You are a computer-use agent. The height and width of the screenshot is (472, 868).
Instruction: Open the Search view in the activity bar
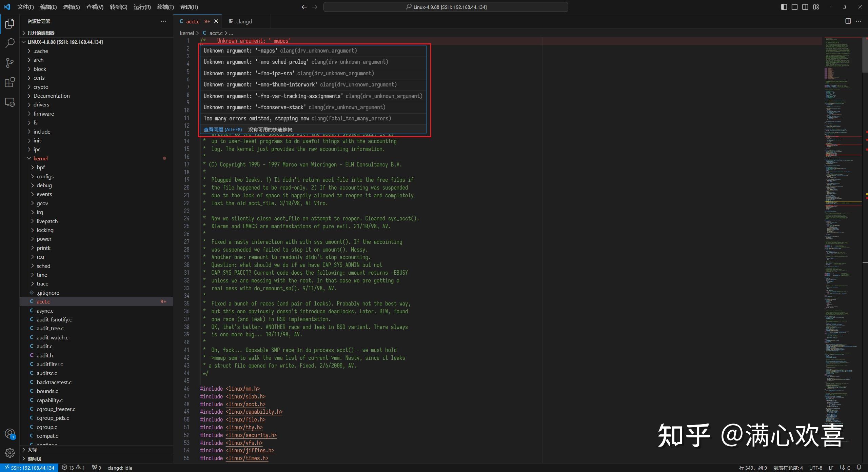[10, 43]
